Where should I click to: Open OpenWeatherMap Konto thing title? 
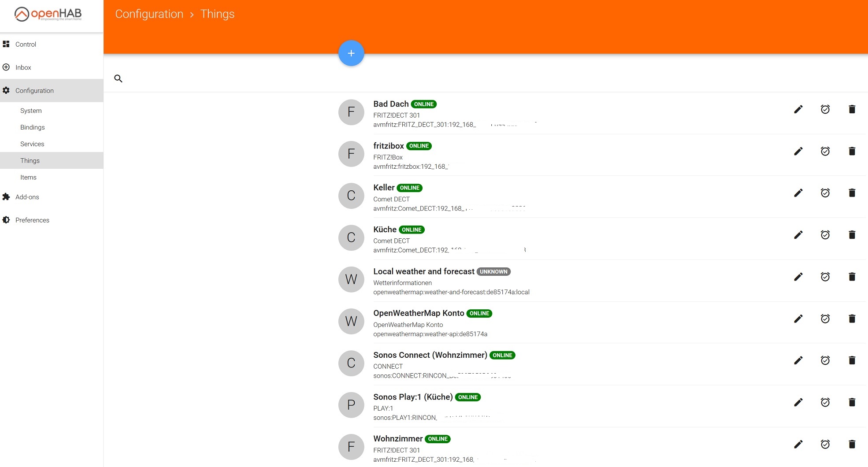tap(419, 313)
